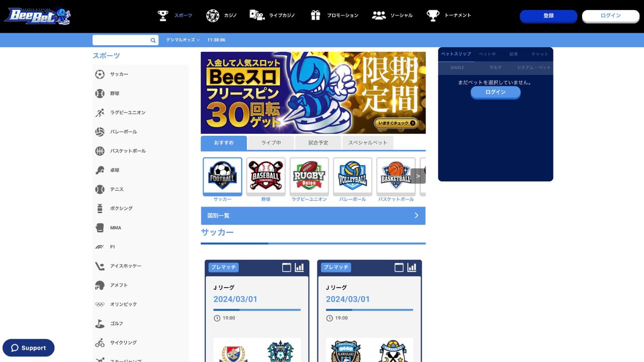
Task: Select Baseball thumbnail in carousel
Action: [x=266, y=176]
